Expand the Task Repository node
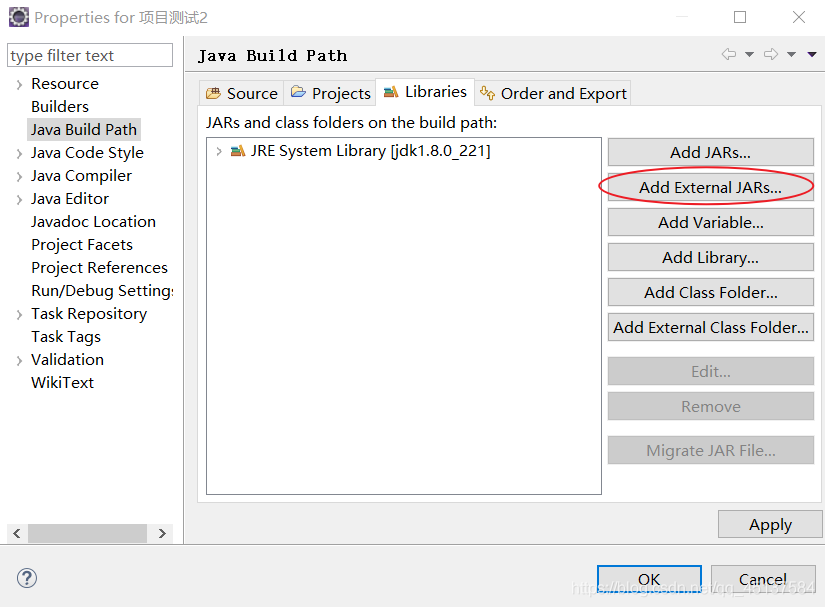The height and width of the screenshot is (607, 825). 19,315
